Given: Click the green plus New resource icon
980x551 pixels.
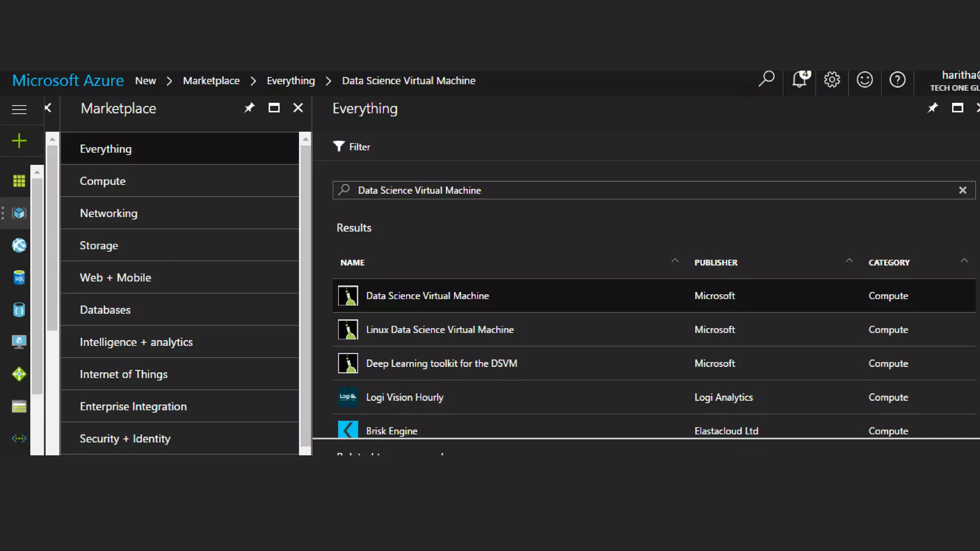Looking at the screenshot, I should click(19, 141).
